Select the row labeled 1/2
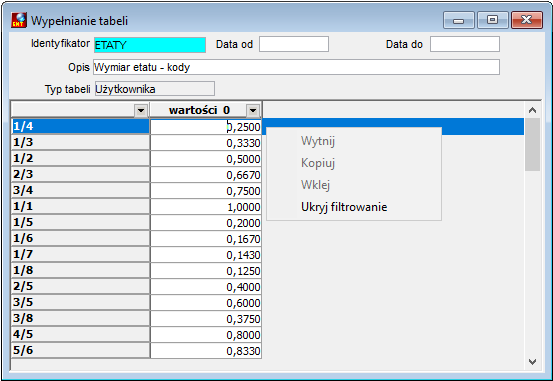The height and width of the screenshot is (381, 553). [x=80, y=158]
